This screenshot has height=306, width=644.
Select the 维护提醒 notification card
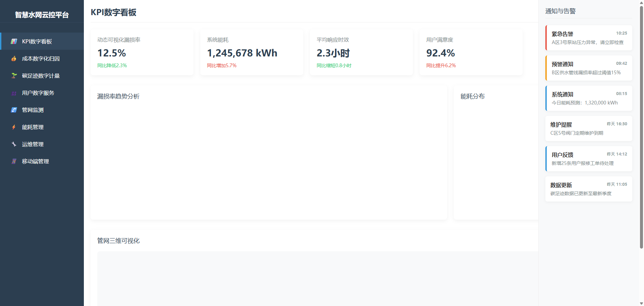[x=589, y=129]
